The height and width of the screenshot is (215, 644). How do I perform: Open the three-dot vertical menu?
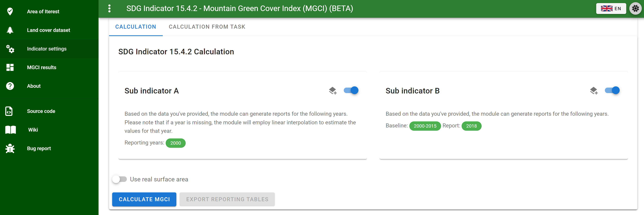point(109,9)
